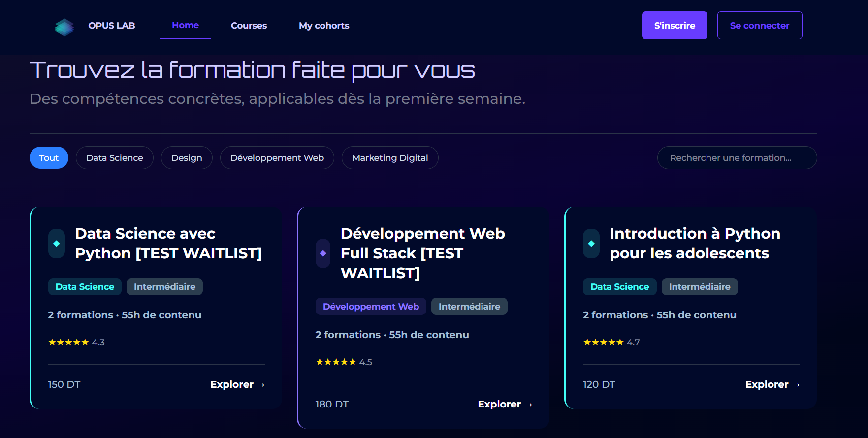Open Introduction à Python pour les adolescents title
Screen dimensions: 868x438
(x=695, y=243)
